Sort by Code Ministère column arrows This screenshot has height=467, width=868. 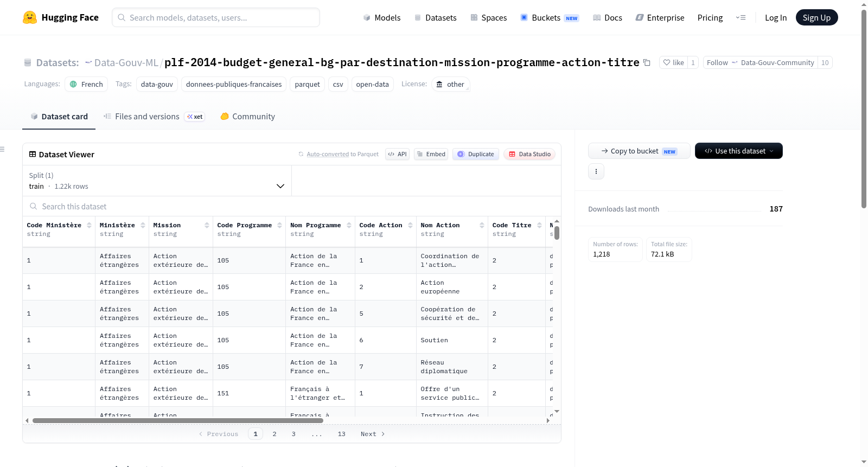point(89,225)
